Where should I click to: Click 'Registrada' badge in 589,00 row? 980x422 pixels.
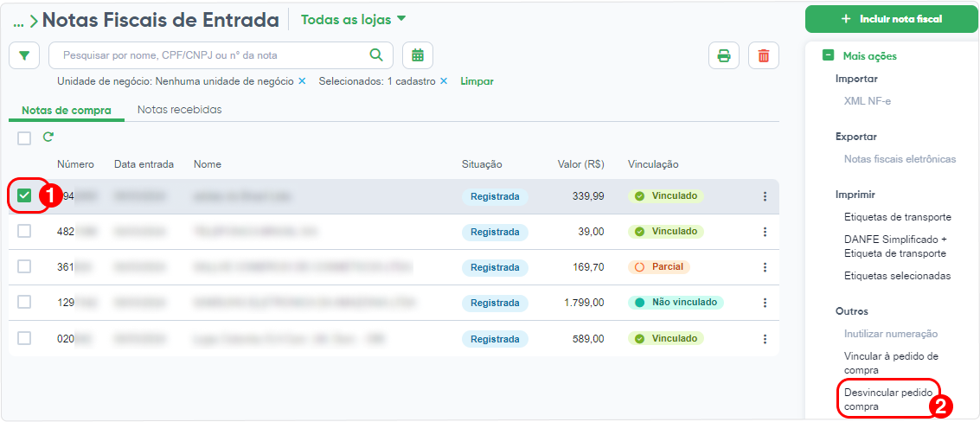point(495,339)
